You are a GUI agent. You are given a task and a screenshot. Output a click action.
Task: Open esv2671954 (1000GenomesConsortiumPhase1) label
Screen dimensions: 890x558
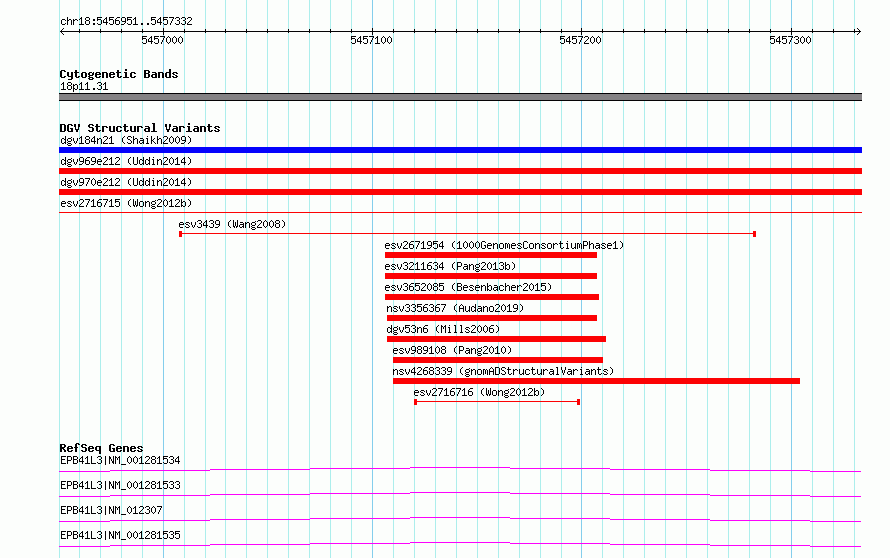[x=504, y=245]
